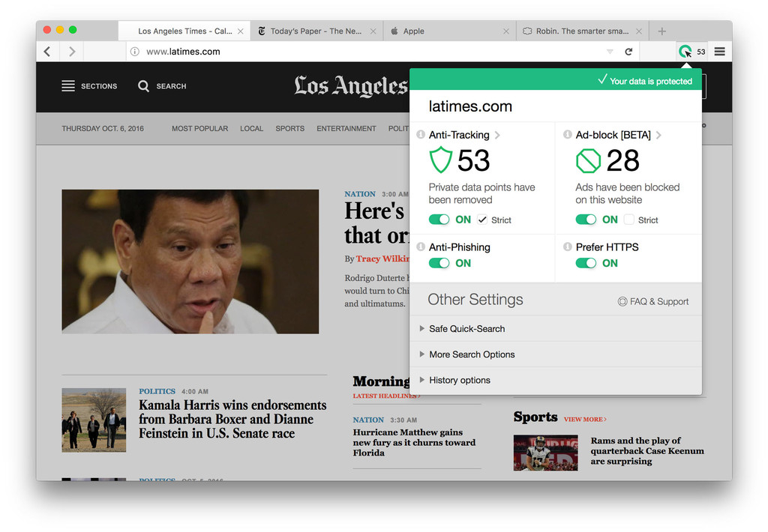Open a new browser tab
Image resolution: width=768 pixels, height=532 pixels.
tap(661, 31)
